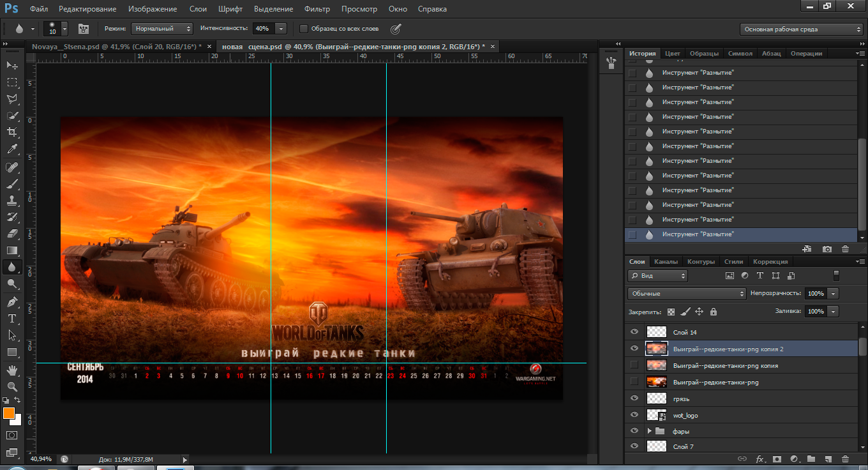This screenshot has width=868, height=470.
Task: Open the 'Непрозрачность' opacity dropdown arrow
Action: tap(832, 294)
